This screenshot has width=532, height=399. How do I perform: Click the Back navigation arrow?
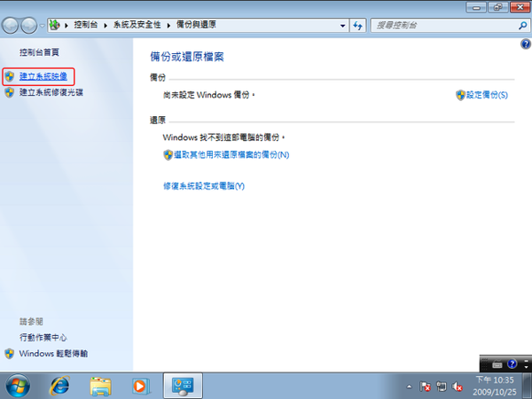click(10, 26)
